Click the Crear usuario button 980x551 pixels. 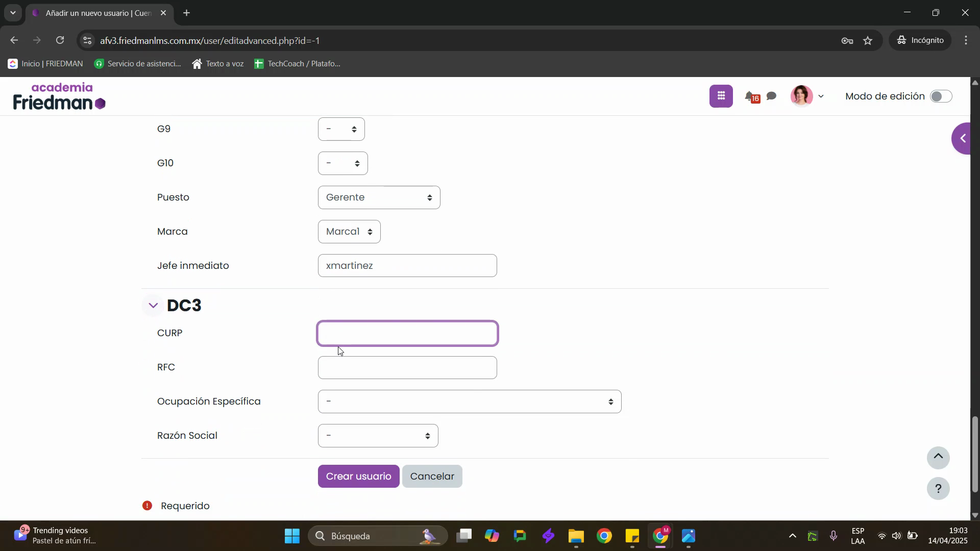(358, 476)
